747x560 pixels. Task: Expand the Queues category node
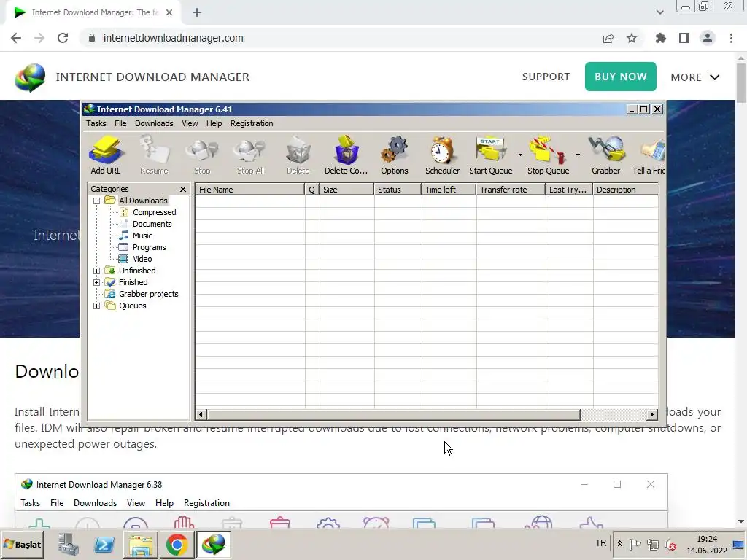tap(97, 306)
